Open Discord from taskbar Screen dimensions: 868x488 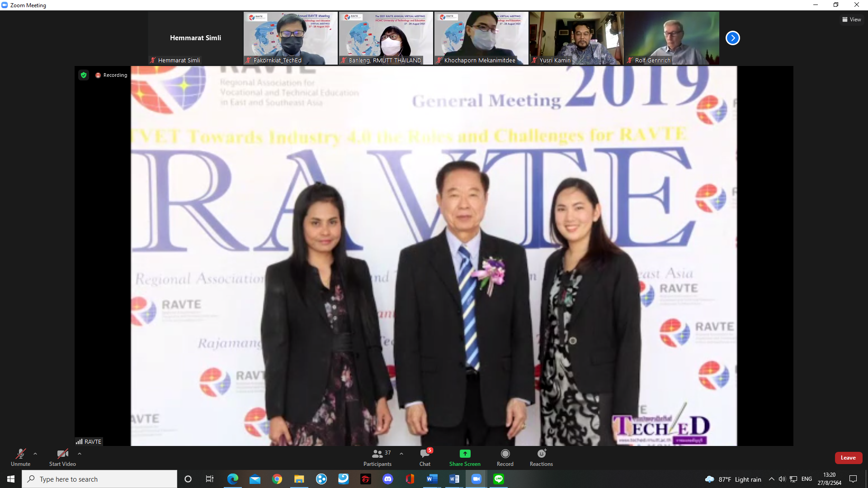(388, 479)
